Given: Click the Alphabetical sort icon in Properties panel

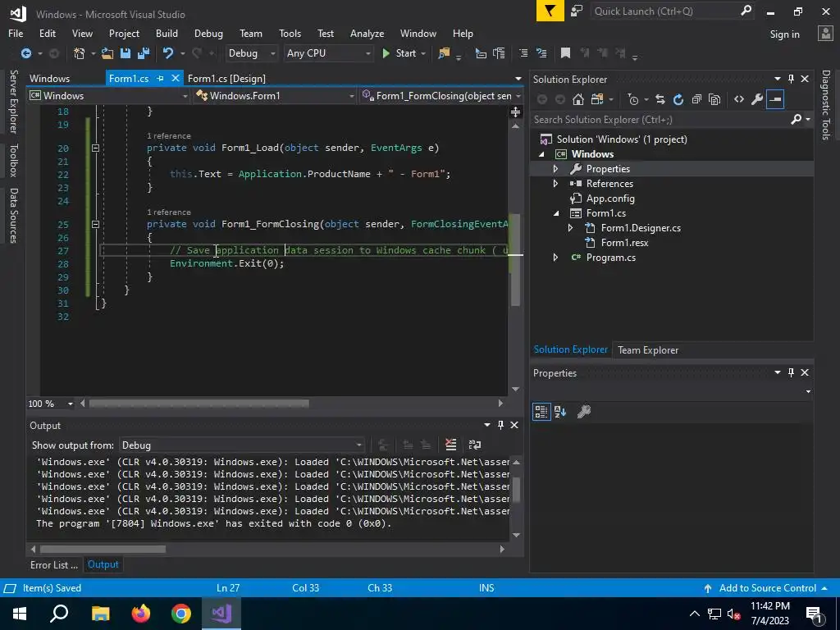Looking at the screenshot, I should click(x=560, y=412).
